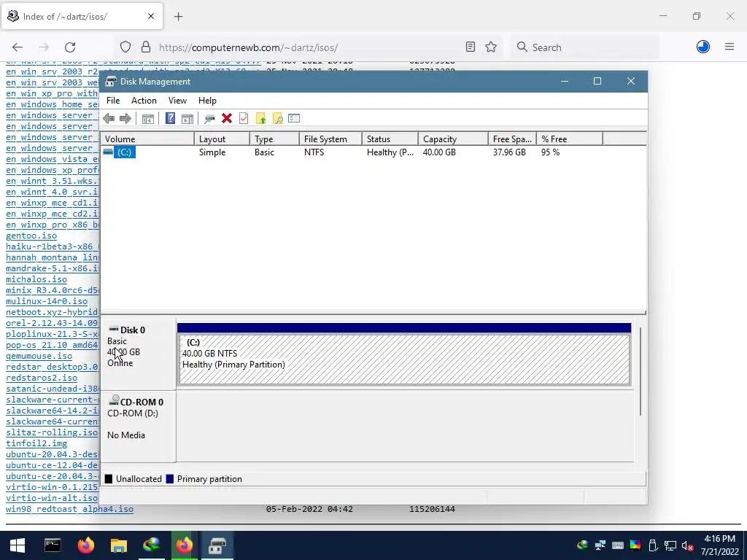Select the (C:) 40.00 GB NTFS partition block
The height and width of the screenshot is (560, 747).
point(404,359)
